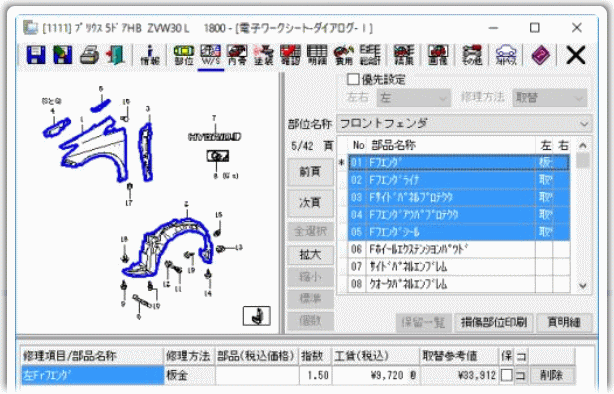Image resolution: width=614 pixels, height=394 pixels.
Task: Switch to the W/S toolbar tab
Action: (211, 55)
